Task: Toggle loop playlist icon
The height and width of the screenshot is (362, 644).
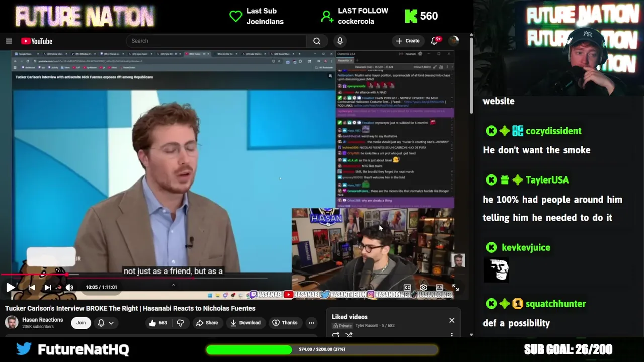Action: point(336,335)
